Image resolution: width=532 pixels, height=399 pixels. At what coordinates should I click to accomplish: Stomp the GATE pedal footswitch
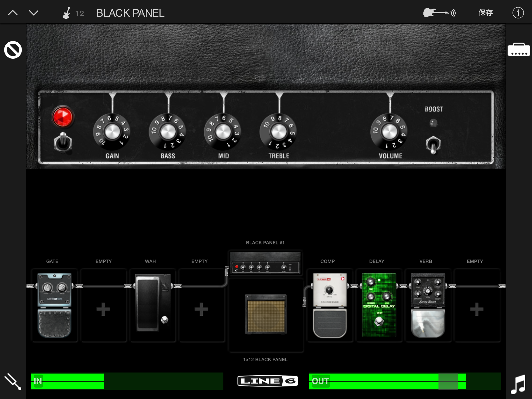[x=54, y=323]
